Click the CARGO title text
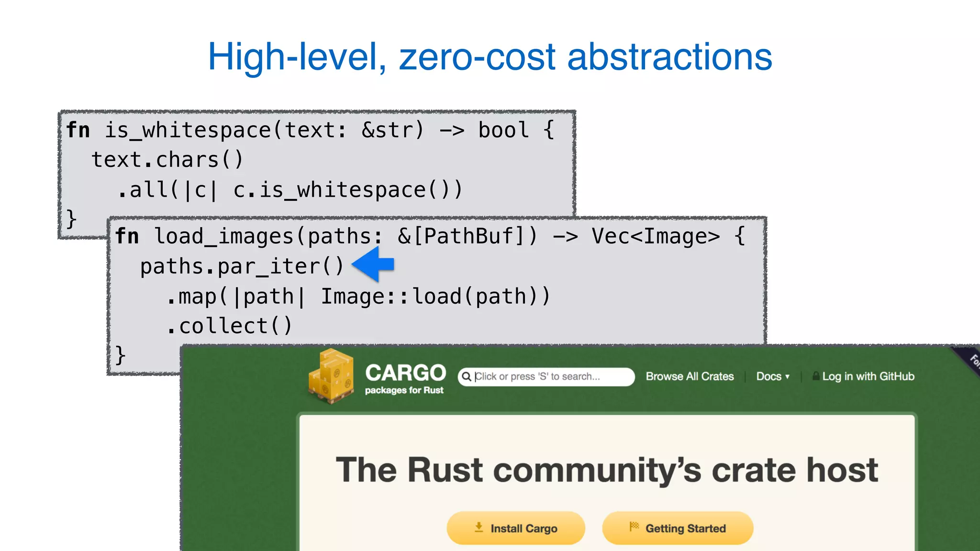This screenshot has height=551, width=980. coord(406,373)
